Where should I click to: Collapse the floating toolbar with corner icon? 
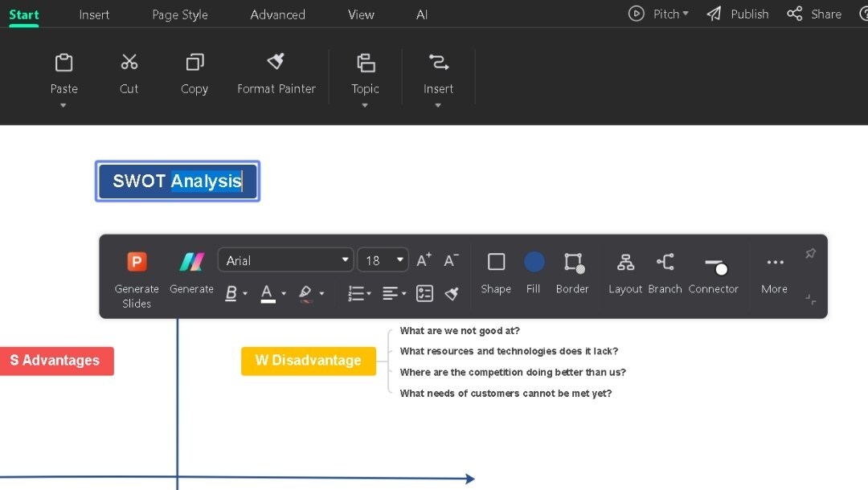(810, 300)
